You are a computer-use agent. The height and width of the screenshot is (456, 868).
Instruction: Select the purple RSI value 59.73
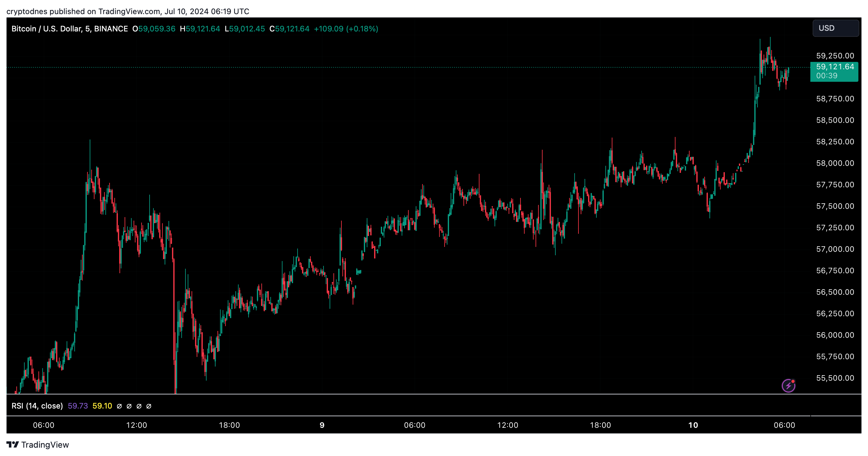(x=78, y=406)
